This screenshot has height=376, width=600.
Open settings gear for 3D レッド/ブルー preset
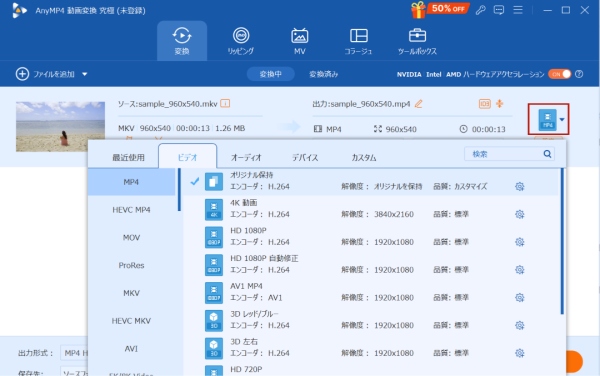tap(519, 325)
